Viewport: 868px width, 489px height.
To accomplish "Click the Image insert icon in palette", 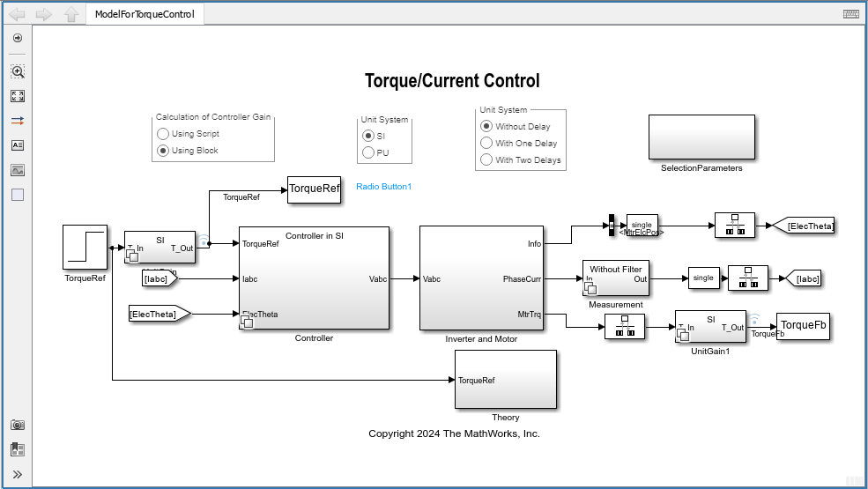I will (17, 170).
